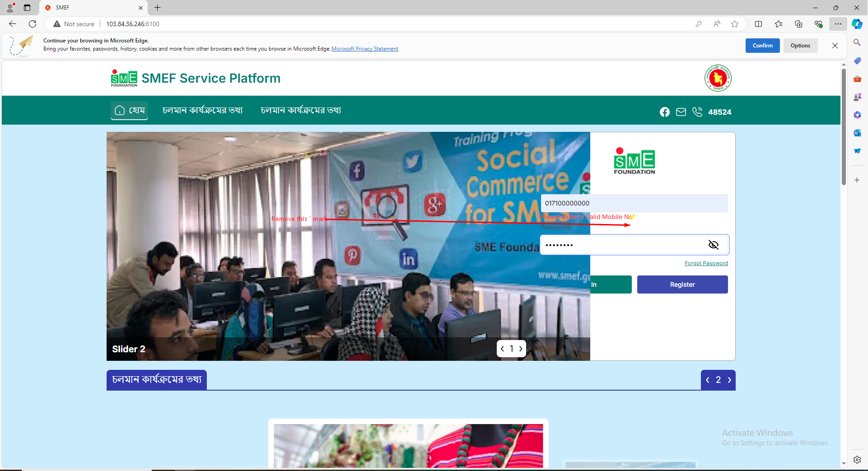Dismiss the Edge browsing notification
The height and width of the screenshot is (471, 868).
tap(835, 46)
